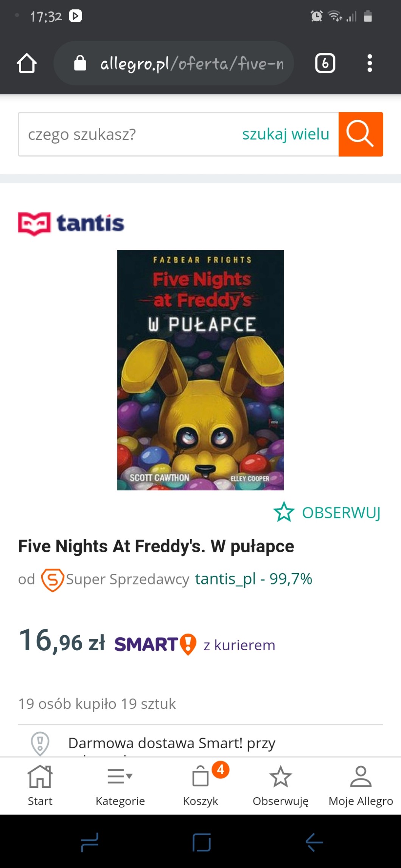Viewport: 401px width, 868px height.
Task: Tap the orange search magnifier button
Action: [x=361, y=134]
